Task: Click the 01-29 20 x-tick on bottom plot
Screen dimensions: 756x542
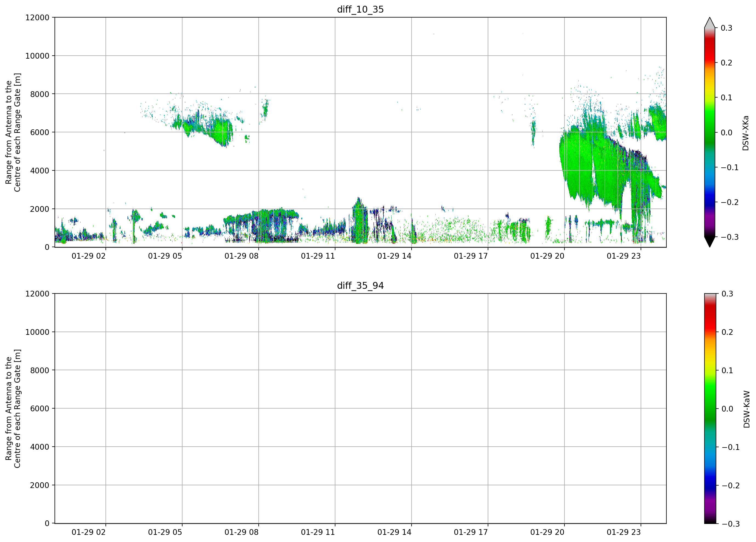Action: 547,532
